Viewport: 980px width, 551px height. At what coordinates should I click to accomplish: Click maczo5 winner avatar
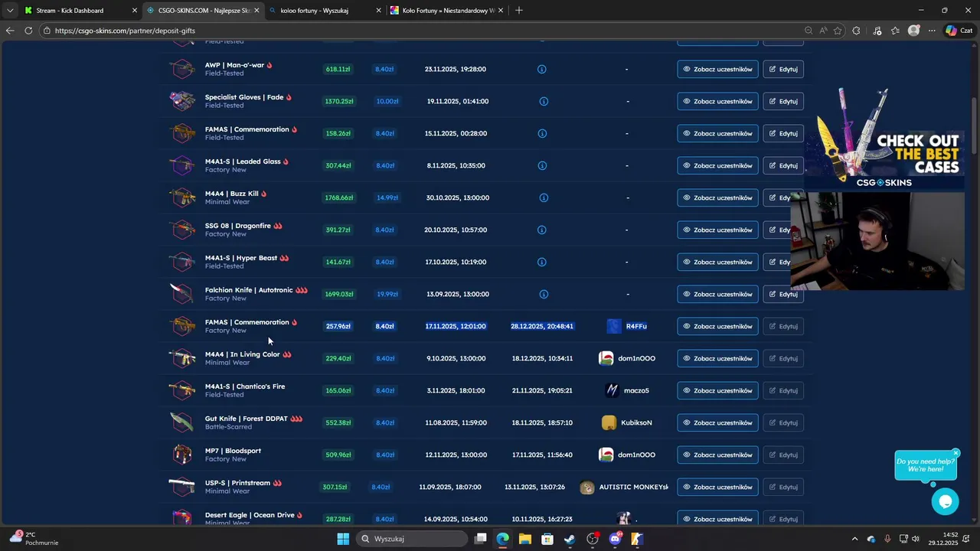point(612,390)
